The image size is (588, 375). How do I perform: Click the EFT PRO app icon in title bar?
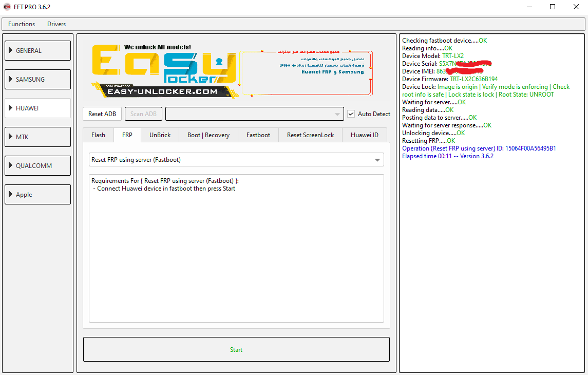7,7
